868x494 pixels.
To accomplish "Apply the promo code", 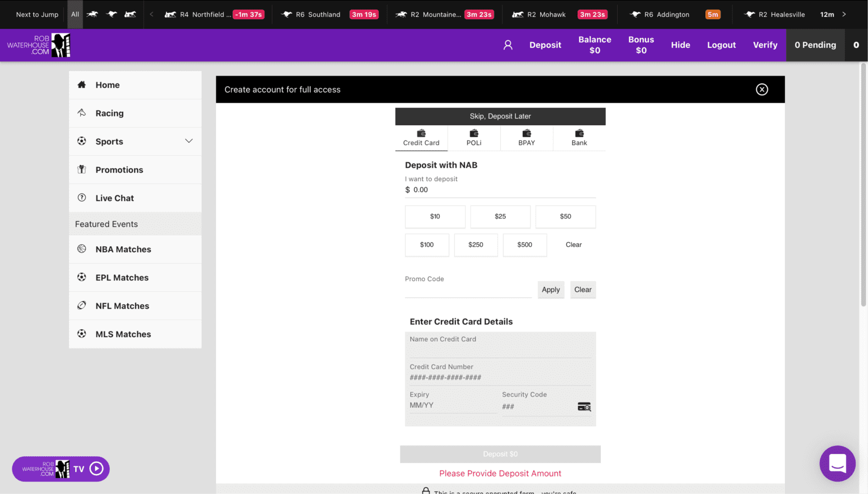I will (x=551, y=290).
